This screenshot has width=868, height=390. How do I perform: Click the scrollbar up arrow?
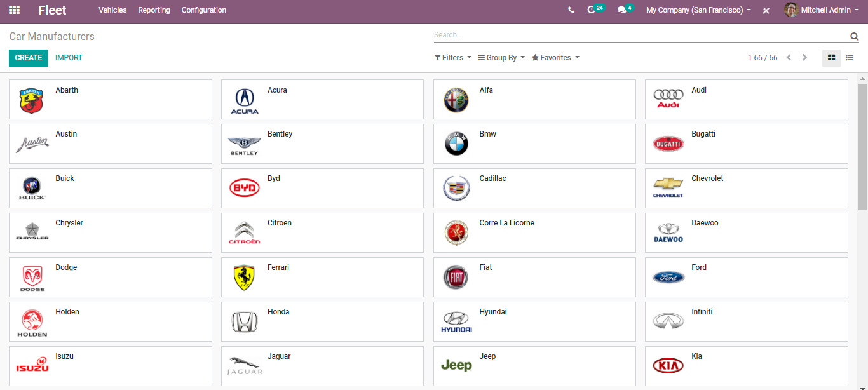[x=862, y=79]
